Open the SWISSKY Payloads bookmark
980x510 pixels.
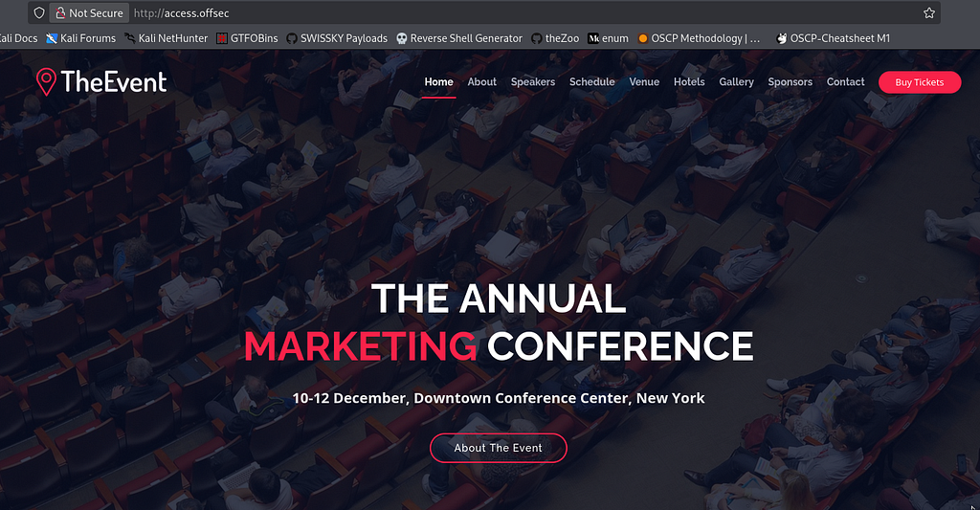(337, 38)
